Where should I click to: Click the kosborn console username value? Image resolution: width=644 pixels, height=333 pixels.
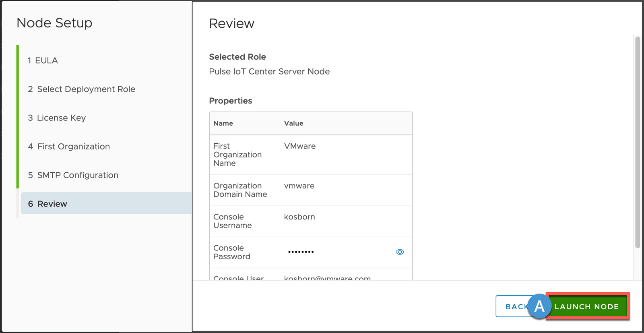[x=299, y=217]
